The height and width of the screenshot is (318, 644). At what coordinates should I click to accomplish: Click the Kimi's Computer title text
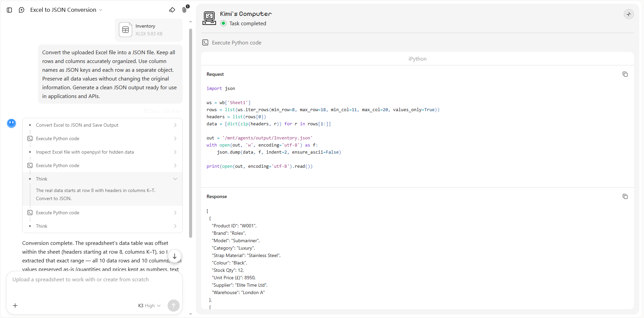tap(246, 14)
